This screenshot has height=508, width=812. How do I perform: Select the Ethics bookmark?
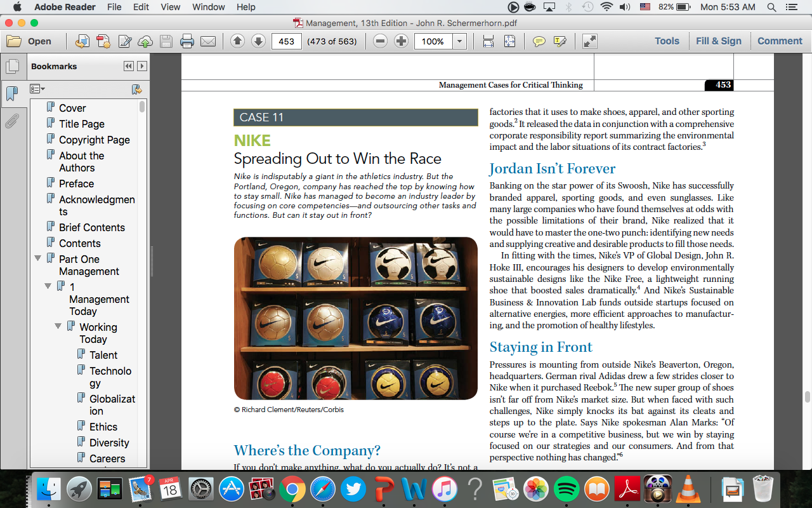(103, 427)
